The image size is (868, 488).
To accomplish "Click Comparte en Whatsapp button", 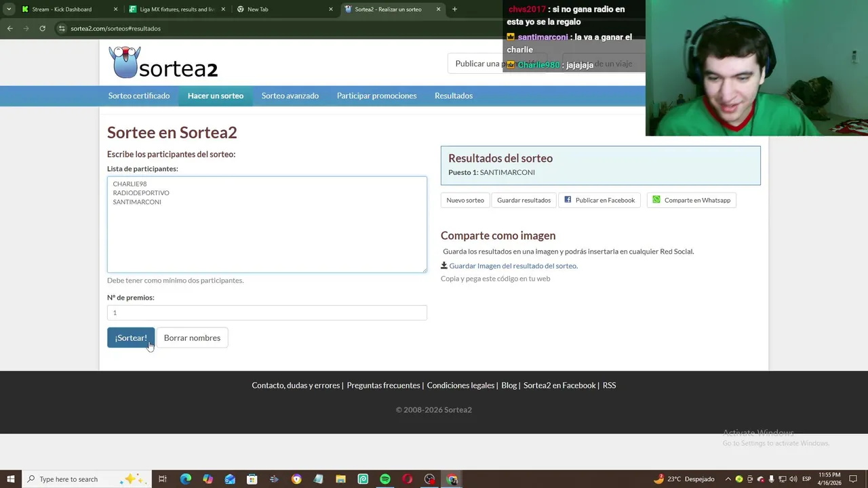I will coord(692,200).
